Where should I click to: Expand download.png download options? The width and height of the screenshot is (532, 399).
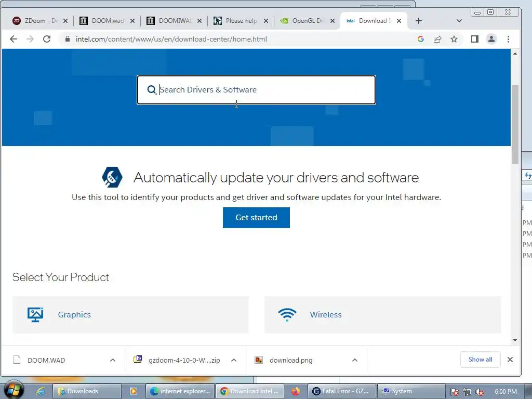pos(354,360)
